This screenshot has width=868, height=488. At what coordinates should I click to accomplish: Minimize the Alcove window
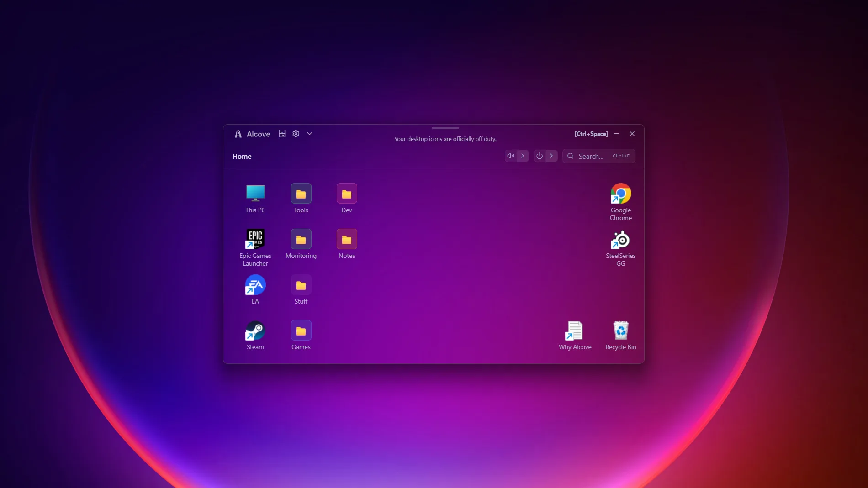[616, 134]
